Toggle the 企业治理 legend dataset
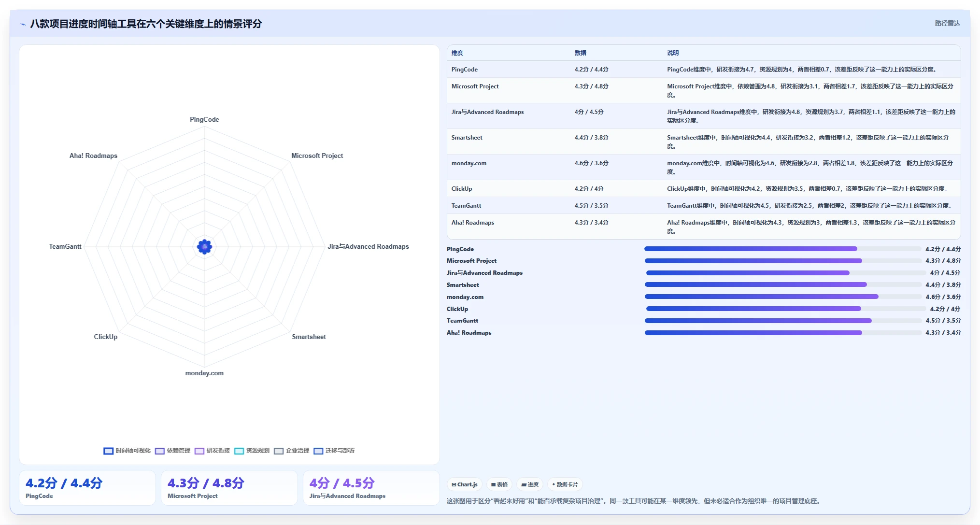This screenshot has height=525, width=980. coord(291,451)
